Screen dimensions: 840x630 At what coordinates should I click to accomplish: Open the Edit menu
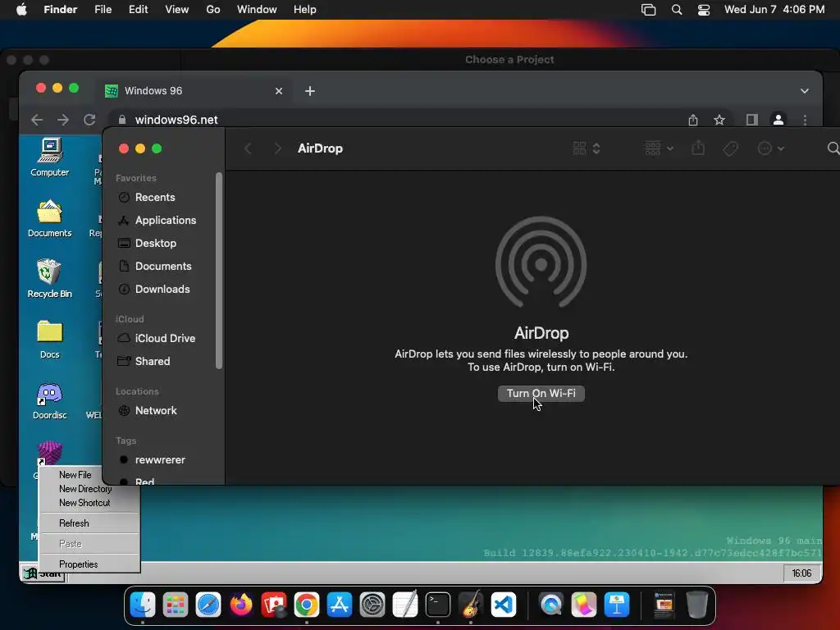138,10
